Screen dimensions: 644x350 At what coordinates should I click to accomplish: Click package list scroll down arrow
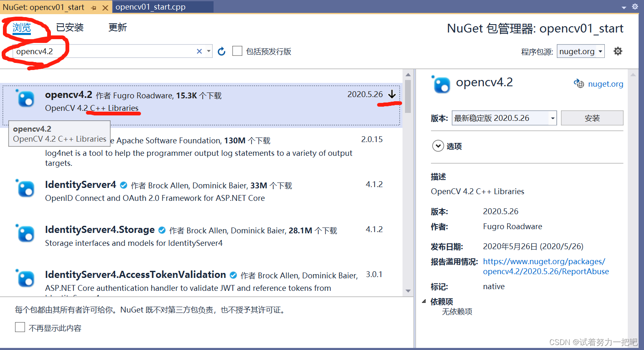pyautogui.click(x=408, y=291)
